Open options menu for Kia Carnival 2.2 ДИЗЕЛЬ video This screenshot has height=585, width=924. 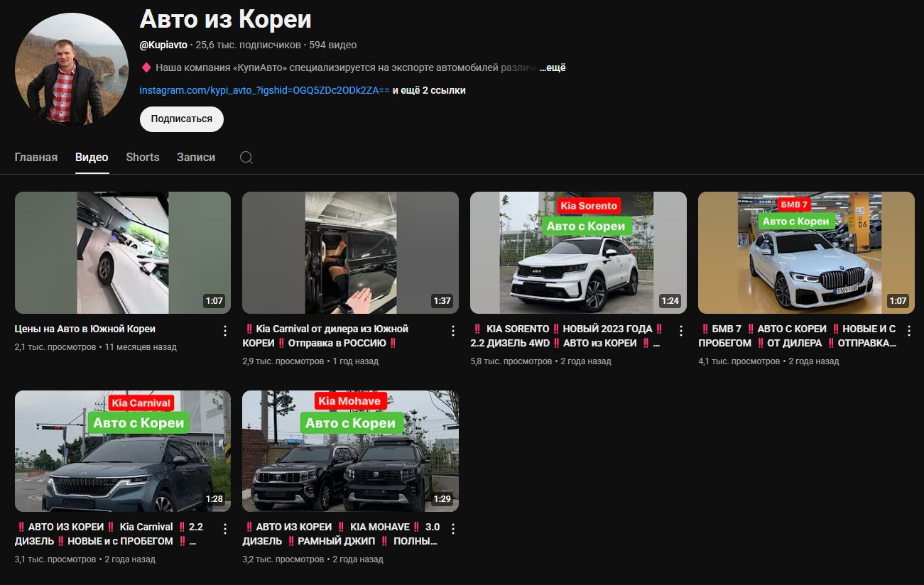225,529
